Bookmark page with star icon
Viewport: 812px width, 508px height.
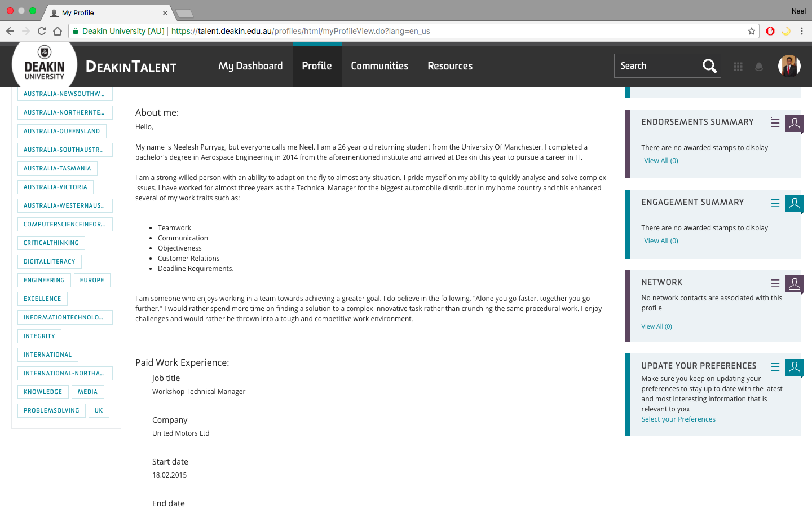click(x=752, y=31)
